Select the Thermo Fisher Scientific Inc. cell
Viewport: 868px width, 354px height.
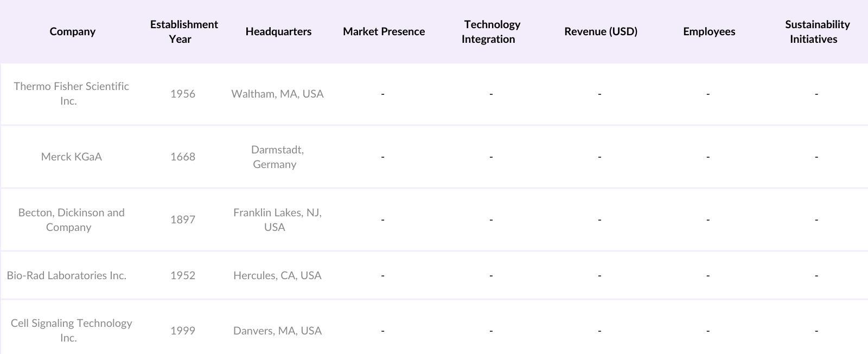pyautogui.click(x=71, y=94)
